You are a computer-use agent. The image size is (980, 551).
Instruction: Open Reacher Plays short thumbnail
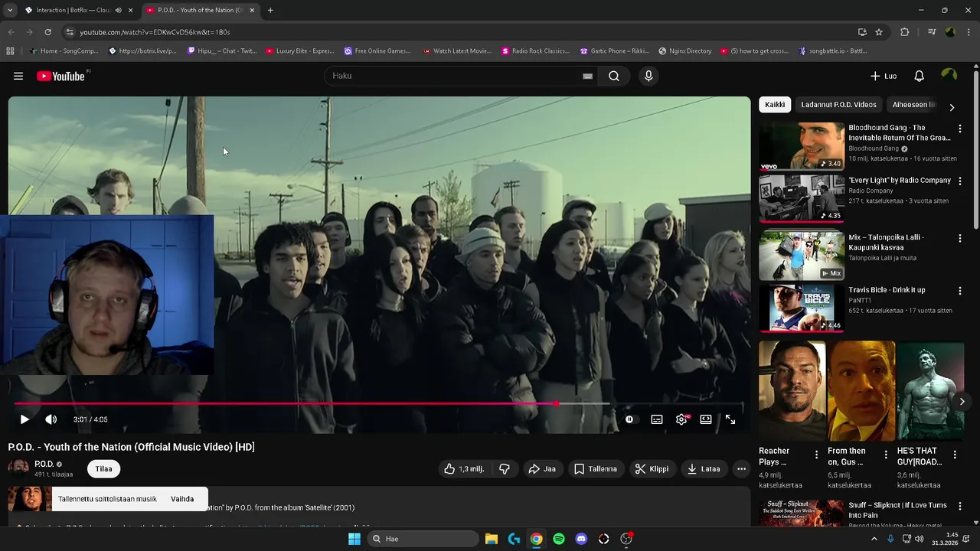coord(792,391)
